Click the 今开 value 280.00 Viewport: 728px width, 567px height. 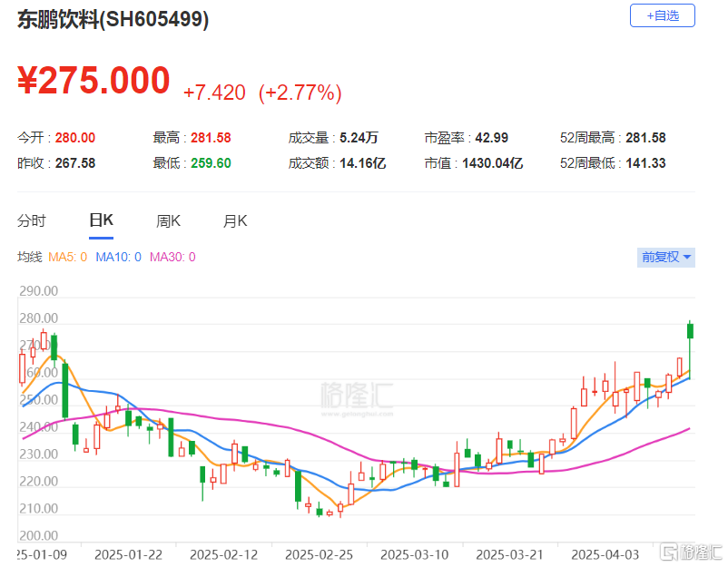75,138
